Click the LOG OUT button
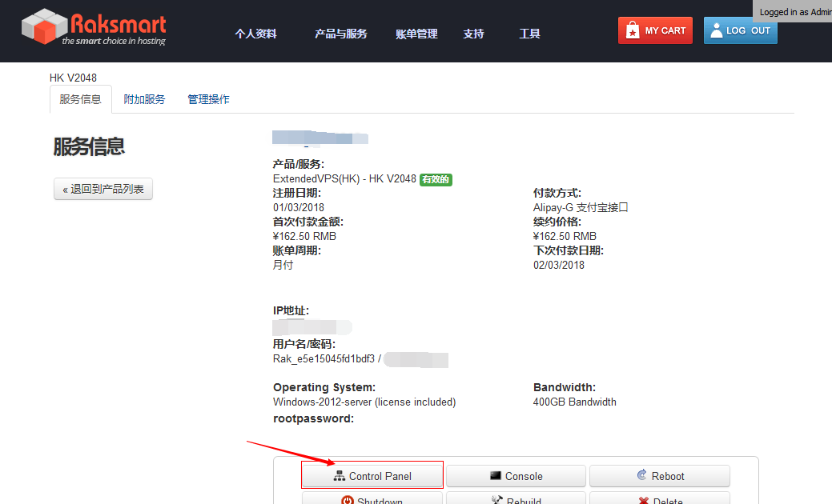 coord(741,30)
